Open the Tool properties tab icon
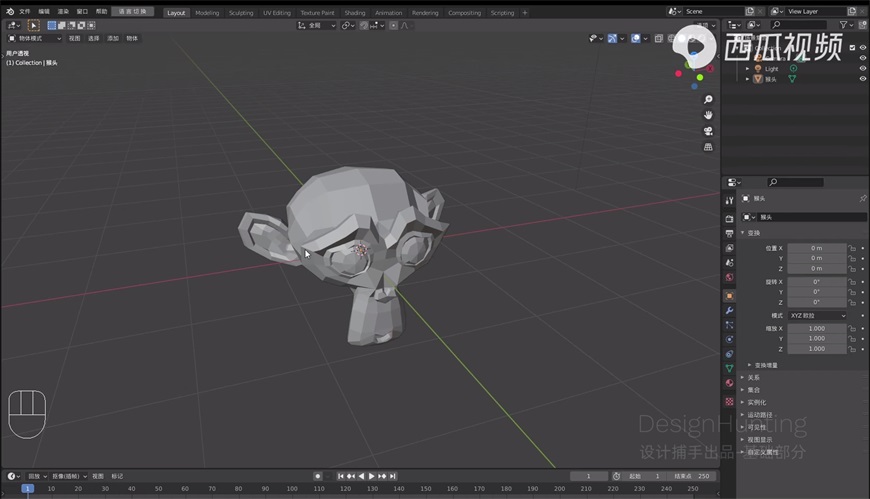Image resolution: width=870 pixels, height=499 pixels. [730, 200]
